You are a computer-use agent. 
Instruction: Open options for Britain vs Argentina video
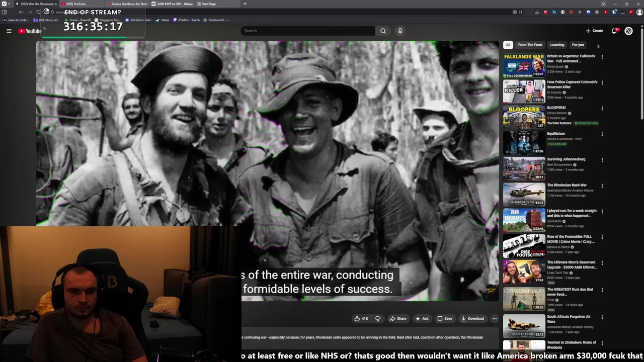[602, 57]
